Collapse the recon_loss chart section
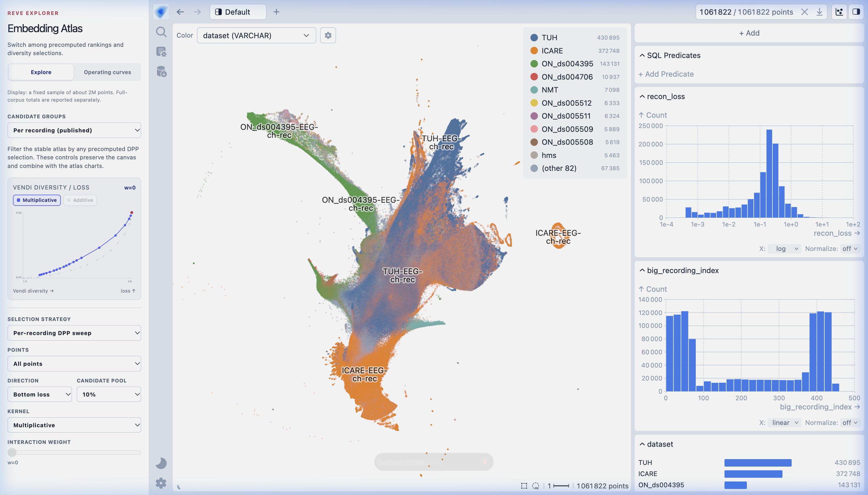The width and height of the screenshot is (868, 495). tap(642, 96)
